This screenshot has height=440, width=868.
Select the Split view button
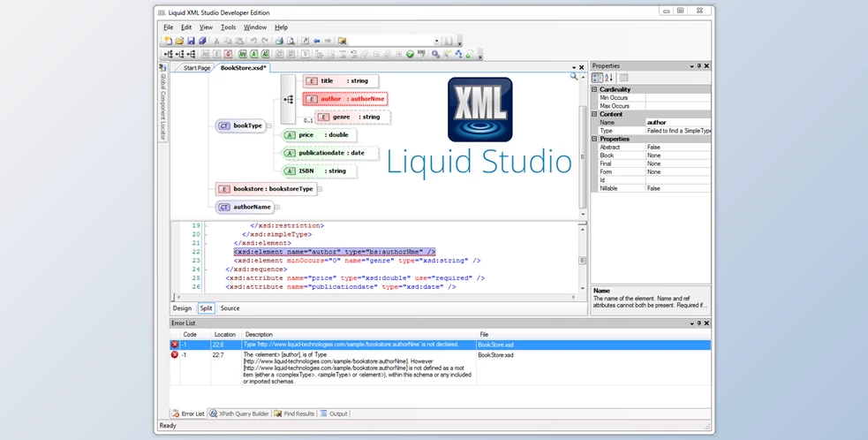(x=206, y=308)
